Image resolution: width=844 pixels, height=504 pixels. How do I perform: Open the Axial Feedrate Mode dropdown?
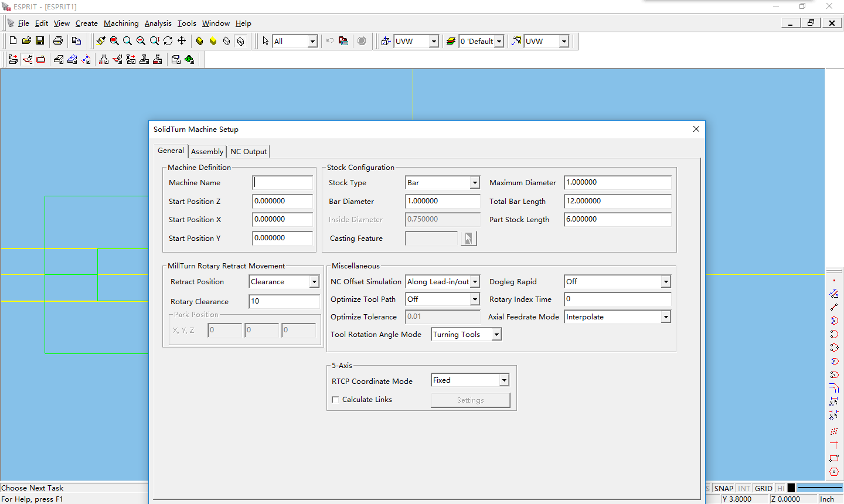point(666,317)
